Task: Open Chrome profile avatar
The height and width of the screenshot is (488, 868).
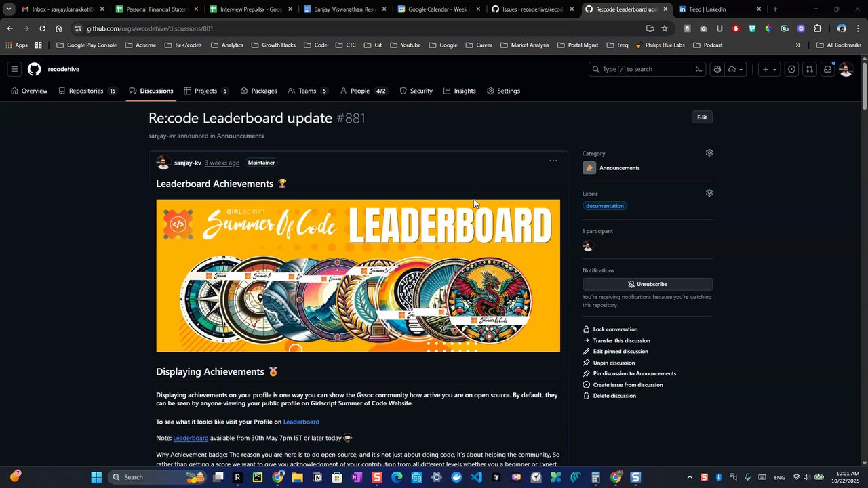Action: click(842, 28)
